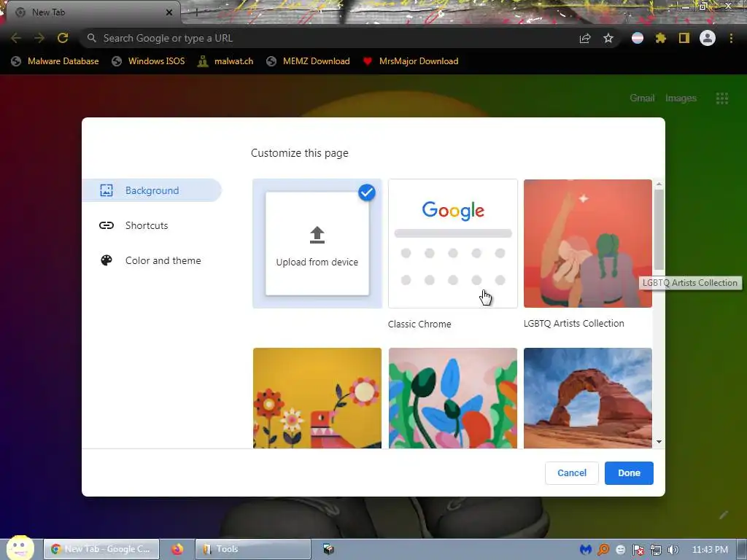Click the browser forward arrow
The image size is (747, 560).
[x=39, y=38]
